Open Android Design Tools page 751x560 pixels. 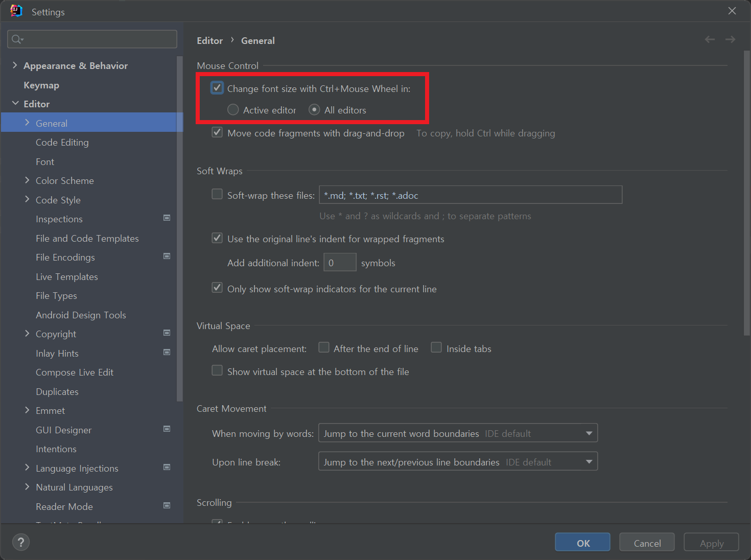tap(81, 315)
